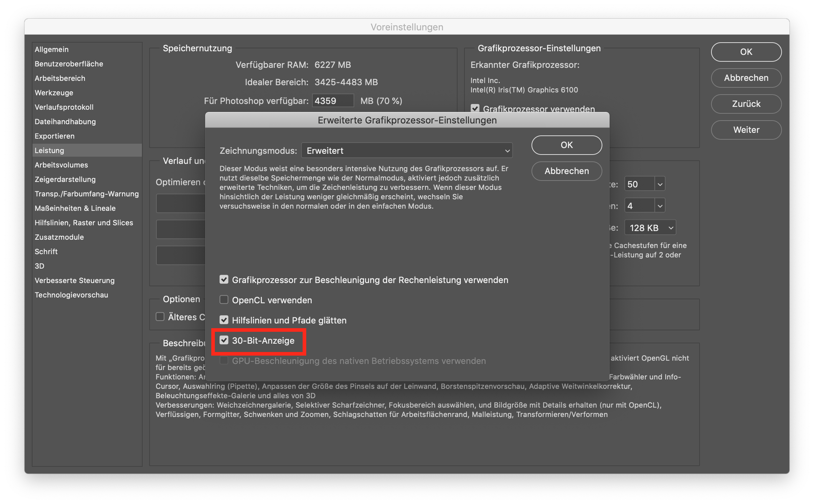Click the Weiter button in Voreinstellungen
The height and width of the screenshot is (504, 814).
(x=746, y=130)
